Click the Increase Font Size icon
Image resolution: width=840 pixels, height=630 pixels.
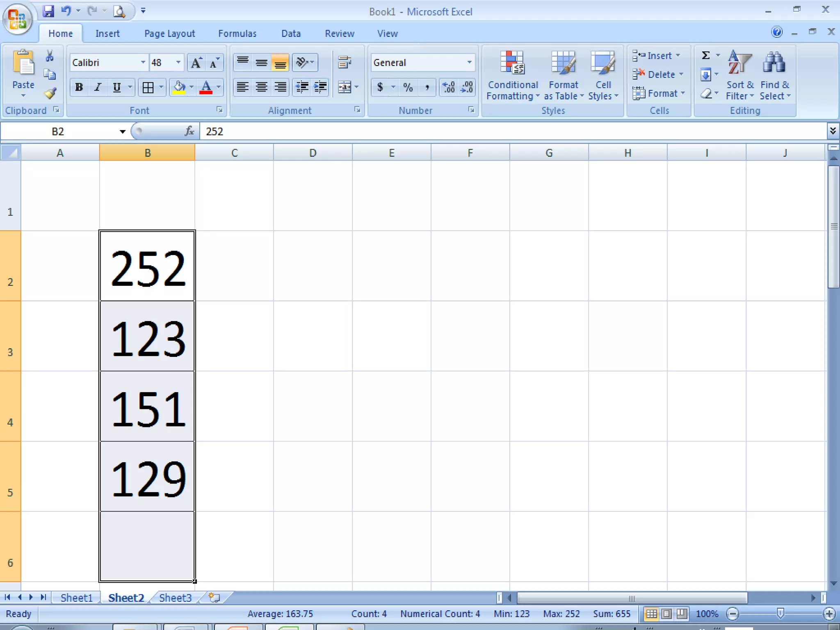(x=196, y=63)
